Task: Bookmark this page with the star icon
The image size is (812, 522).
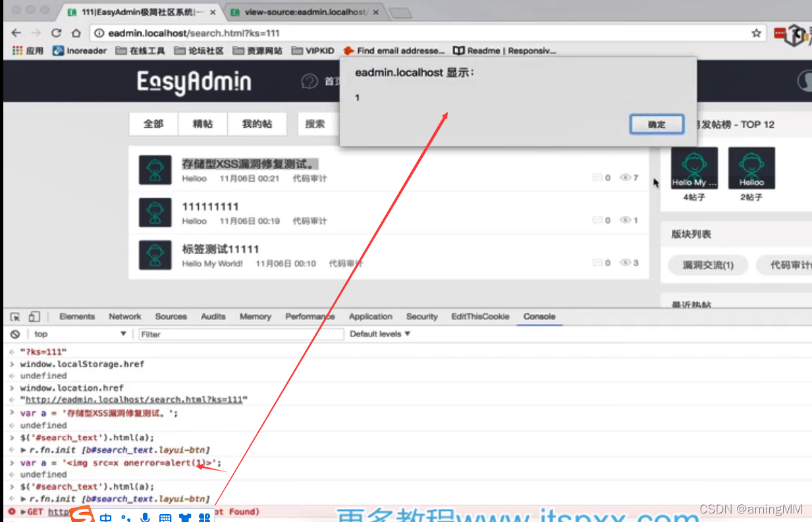Action: tap(757, 33)
